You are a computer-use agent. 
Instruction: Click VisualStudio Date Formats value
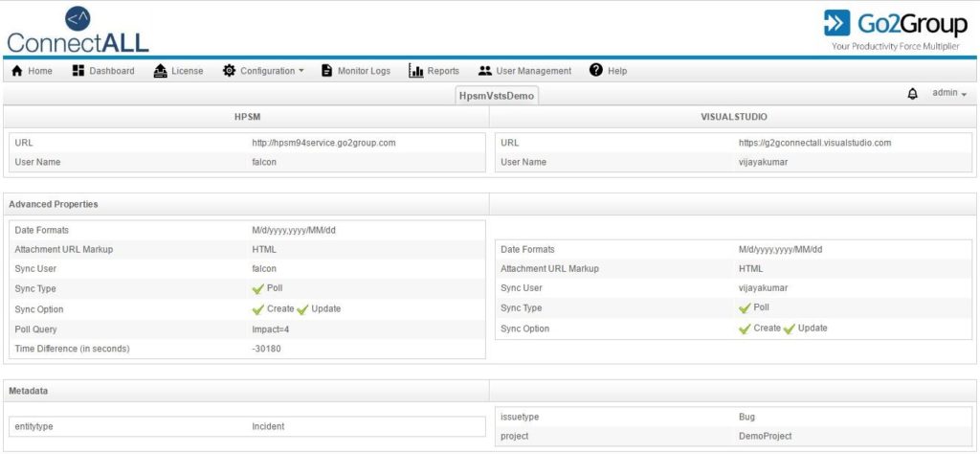pyautogui.click(x=781, y=250)
